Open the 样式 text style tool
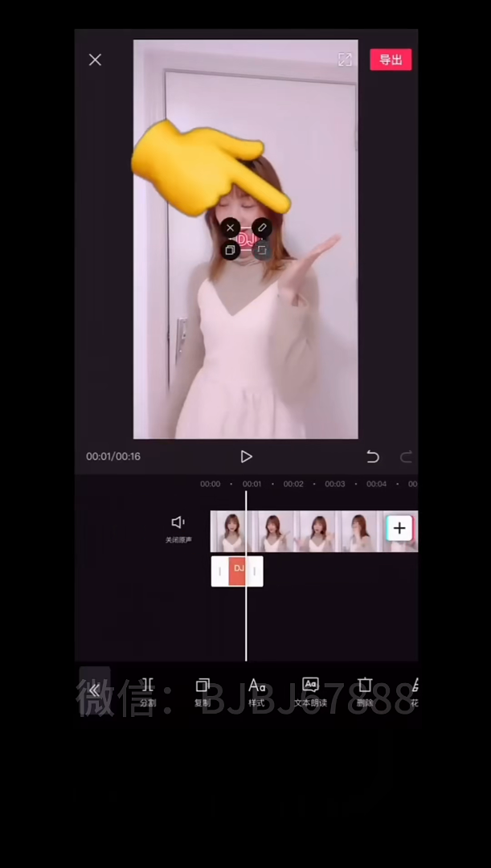The width and height of the screenshot is (491, 868). pos(257,693)
